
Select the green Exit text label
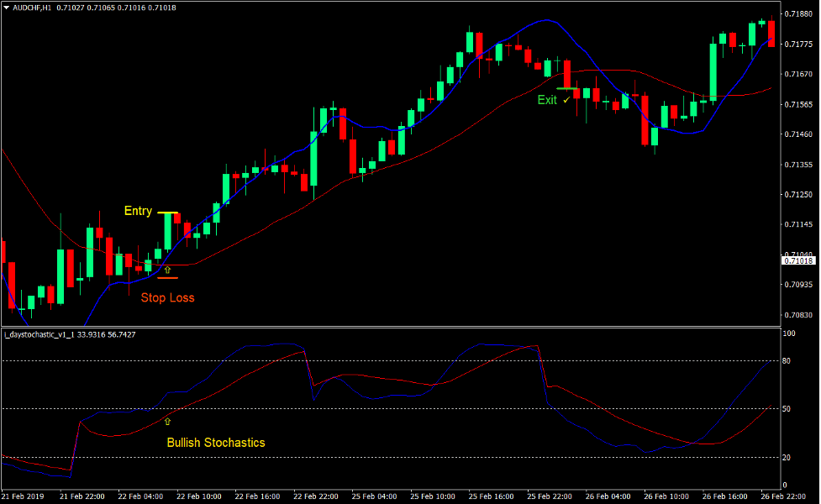547,100
